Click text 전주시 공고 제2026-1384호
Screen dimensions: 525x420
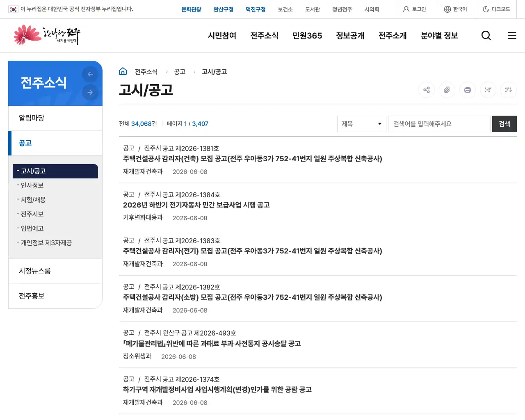pos(182,195)
